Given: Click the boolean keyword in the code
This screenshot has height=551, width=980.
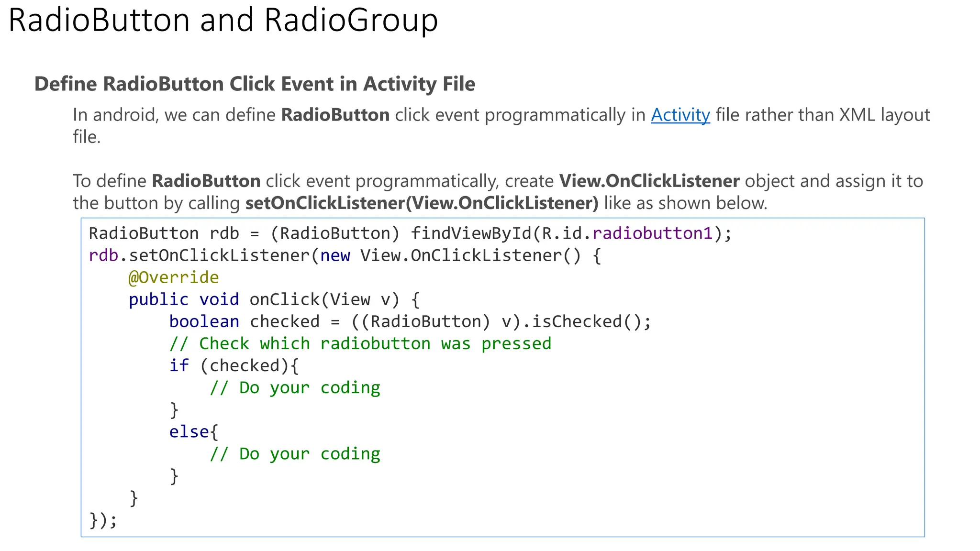Looking at the screenshot, I should pyautogui.click(x=204, y=321).
